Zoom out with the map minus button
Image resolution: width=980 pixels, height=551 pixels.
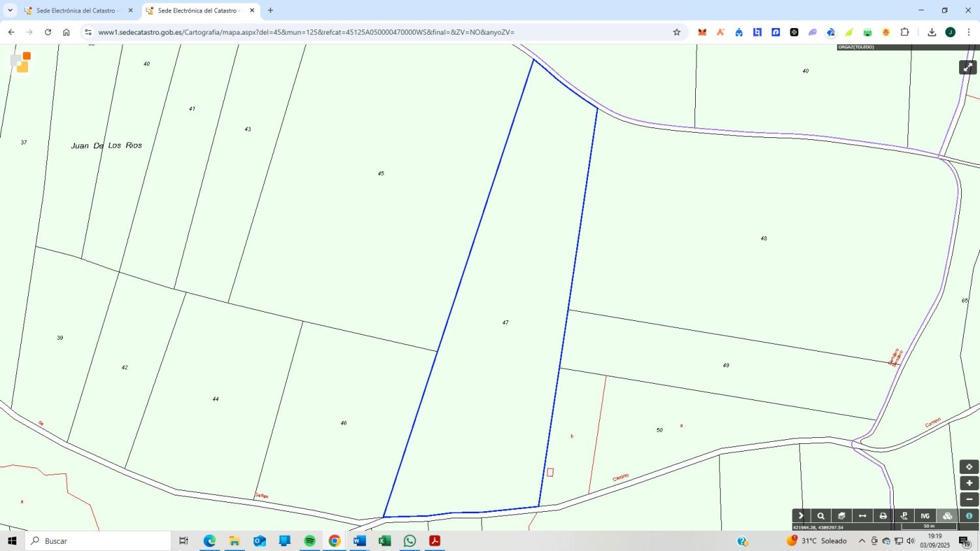coord(969,499)
